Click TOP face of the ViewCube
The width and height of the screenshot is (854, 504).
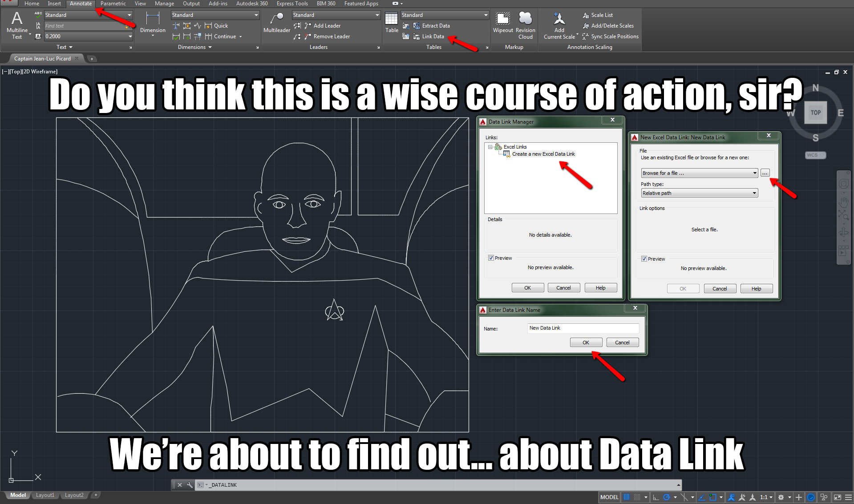(x=815, y=113)
